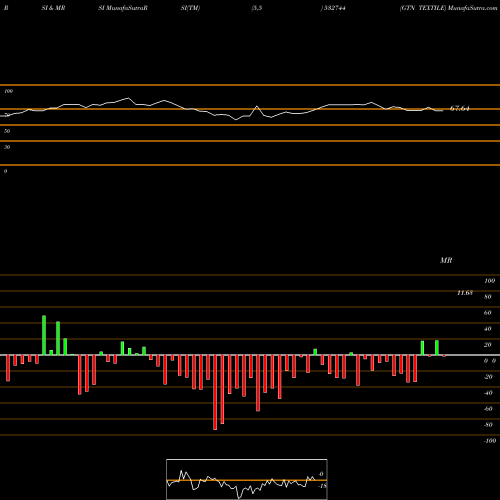Click the MR axis label 60
500x500 pixels.
[x=488, y=313]
